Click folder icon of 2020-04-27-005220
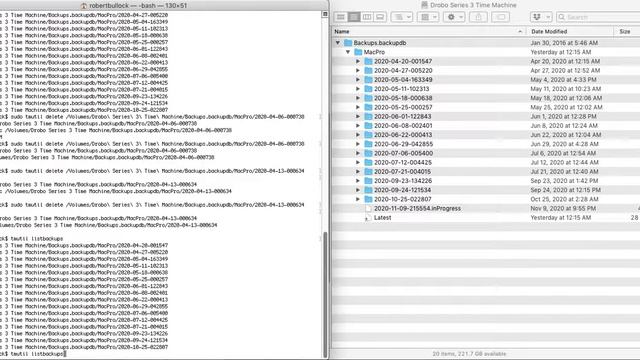The width and height of the screenshot is (640, 360). click(x=369, y=70)
